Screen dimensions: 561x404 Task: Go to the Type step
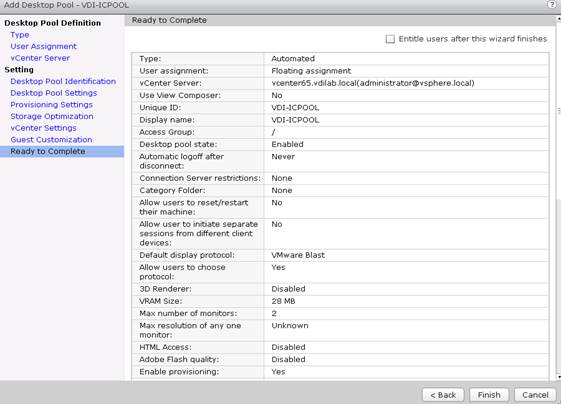20,35
